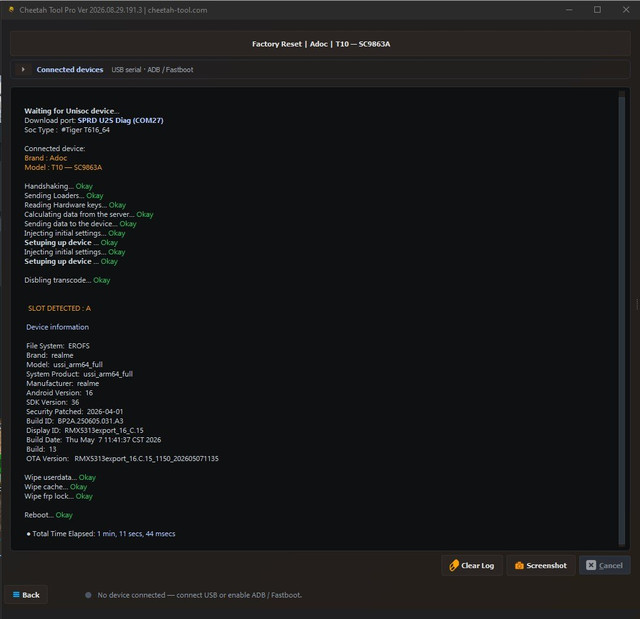640x619 pixels.
Task: Click the Clear Log button
Action: (x=472, y=565)
